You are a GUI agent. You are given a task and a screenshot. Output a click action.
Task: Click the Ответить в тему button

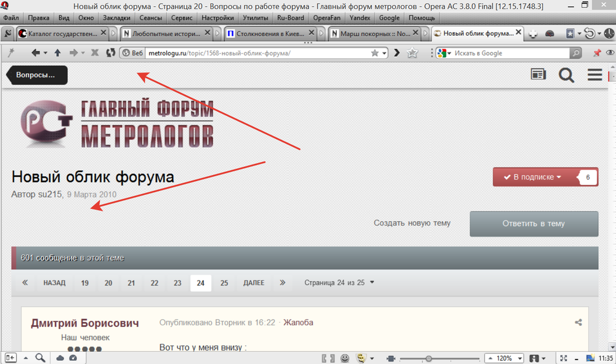(x=533, y=224)
